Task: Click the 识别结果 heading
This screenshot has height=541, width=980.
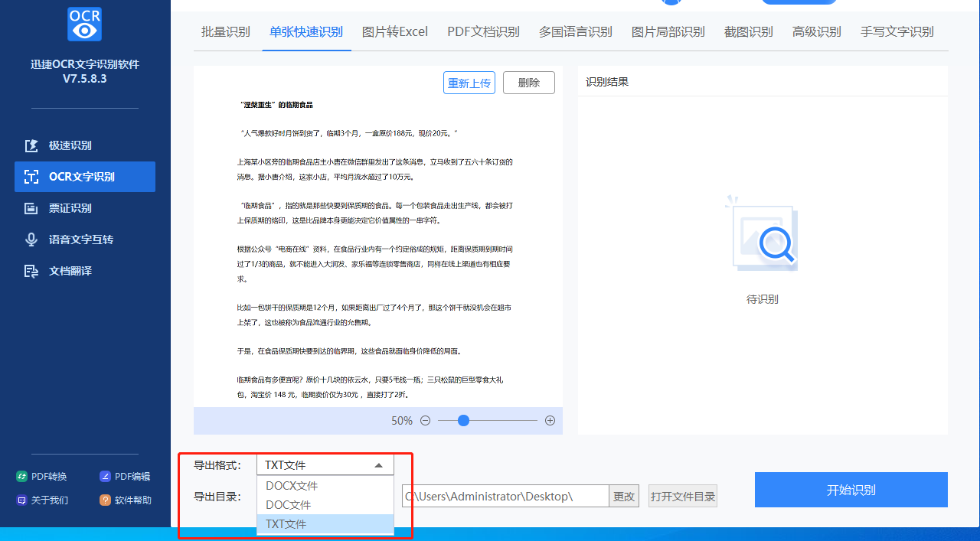Action: tap(607, 82)
